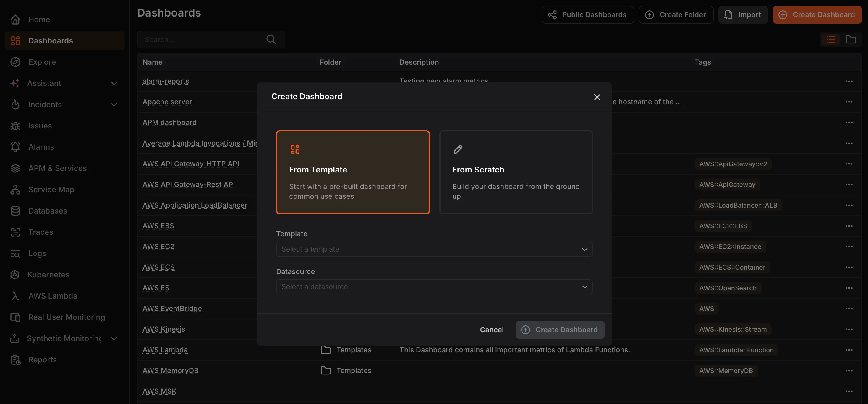Click Create Dashboard button in dialog footer

coord(560,330)
